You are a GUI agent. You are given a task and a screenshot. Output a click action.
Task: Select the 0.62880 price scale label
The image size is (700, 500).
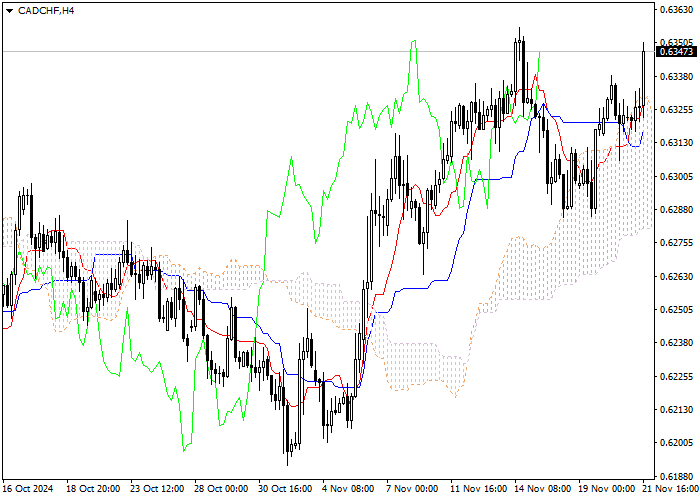[x=676, y=210]
